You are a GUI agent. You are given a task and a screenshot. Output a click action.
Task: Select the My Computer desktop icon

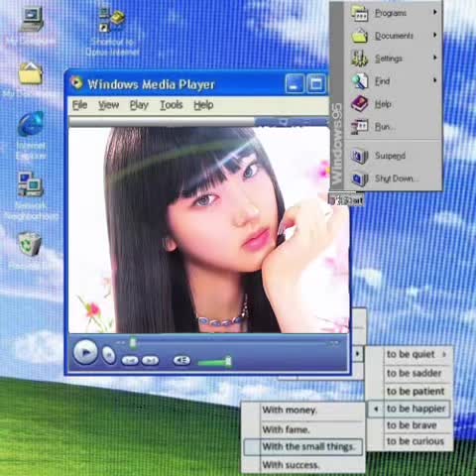(x=32, y=19)
